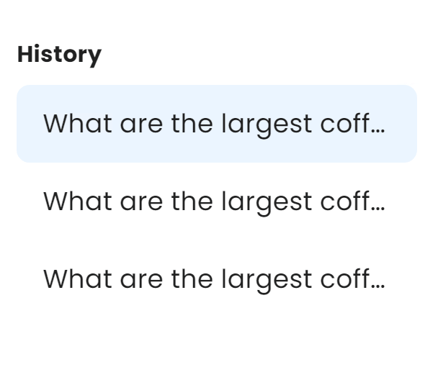Image resolution: width=438 pixels, height=385 pixels.
Task: Open the last history conversation in the list
Action: [217, 279]
